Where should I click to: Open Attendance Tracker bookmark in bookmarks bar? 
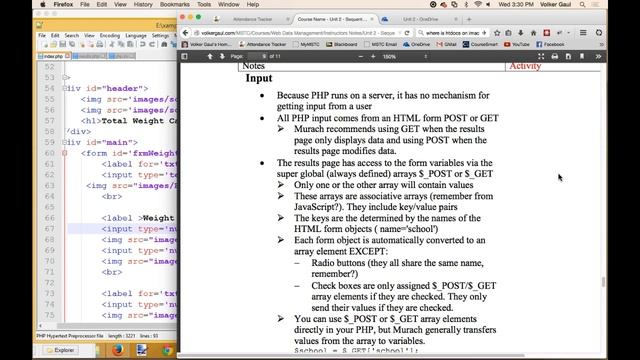pyautogui.click(x=262, y=44)
